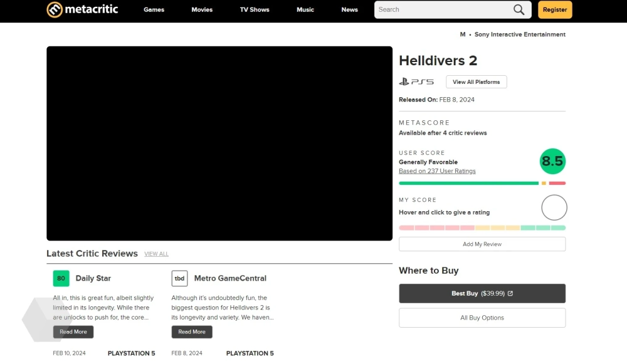
Task: Click the PS5 platform logo
Action: 416,82
